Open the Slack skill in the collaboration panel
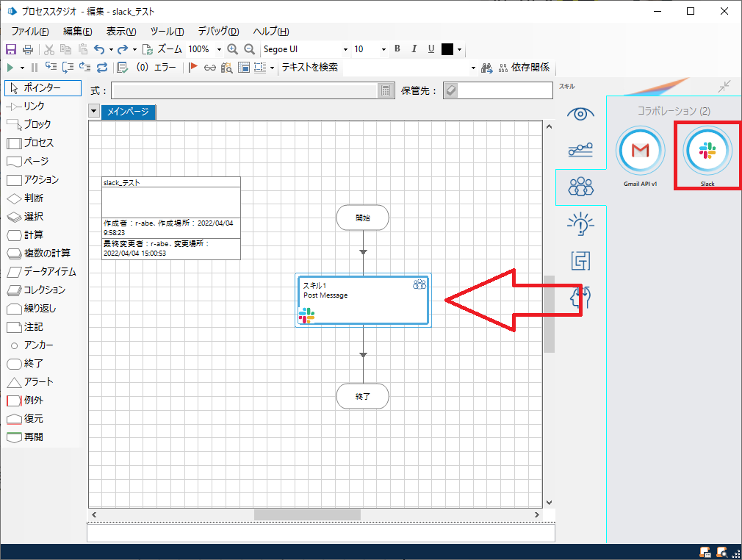This screenshot has height=560, width=742. 707,151
